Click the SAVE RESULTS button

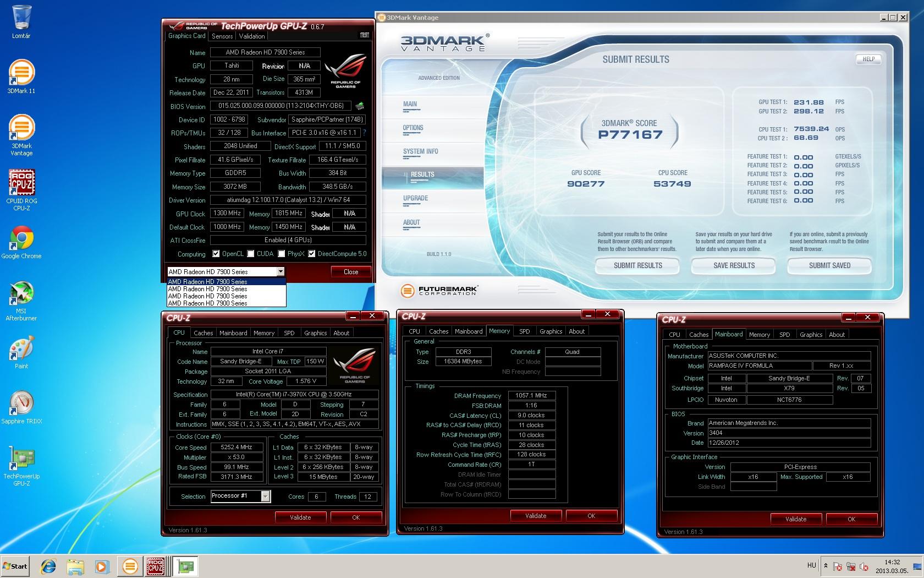[x=734, y=266]
